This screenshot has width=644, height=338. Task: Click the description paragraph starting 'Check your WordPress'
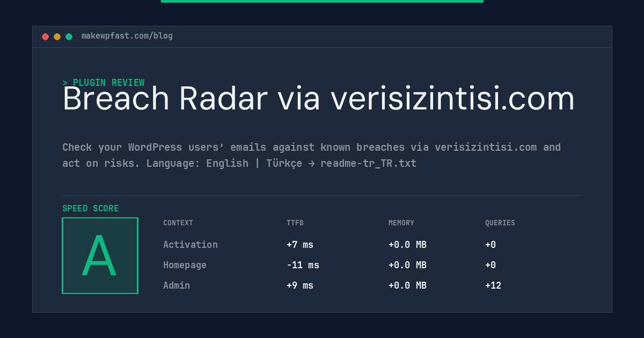(312, 155)
